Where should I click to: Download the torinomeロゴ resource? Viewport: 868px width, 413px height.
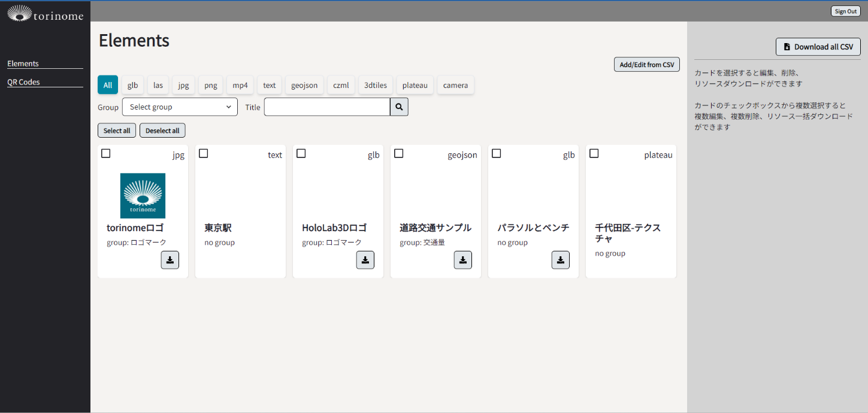(x=170, y=260)
